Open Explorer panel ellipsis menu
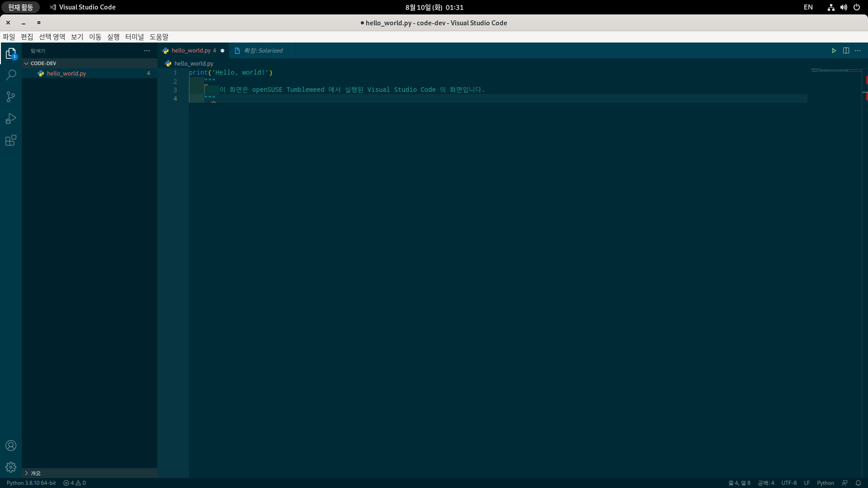The height and width of the screenshot is (488, 868). pos(147,51)
